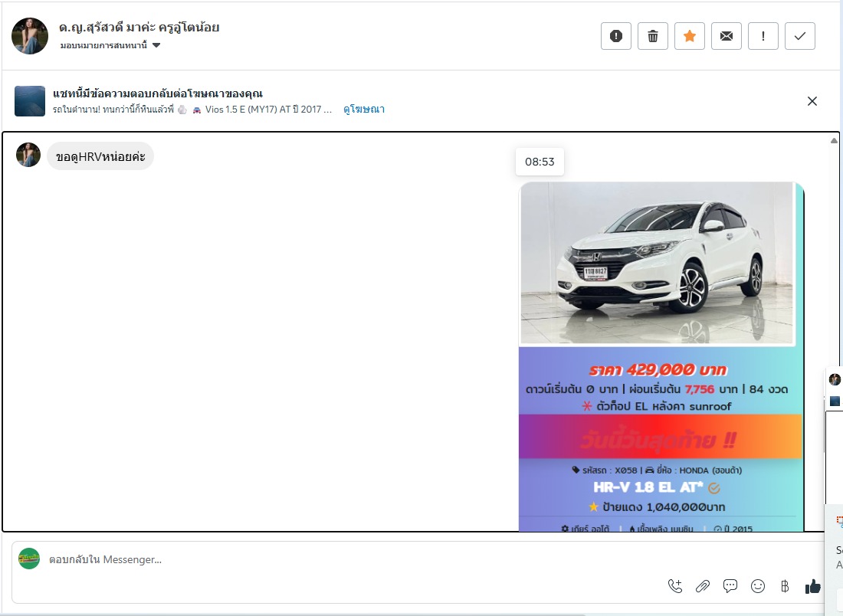Click the HR-V 1.8 EL AT title text
Image resolution: width=843 pixels, height=616 pixels.
coord(648,487)
